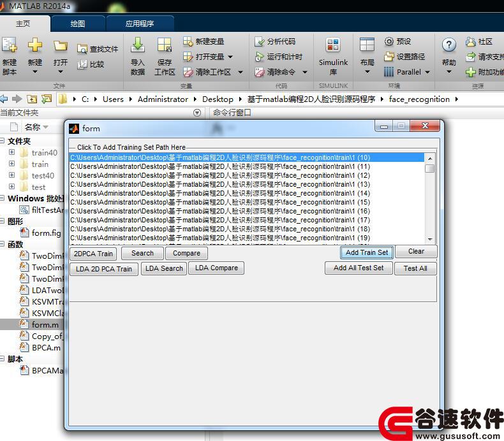504x441 pixels.
Task: Click the LDA 2D PCA Train button
Action: click(x=104, y=269)
